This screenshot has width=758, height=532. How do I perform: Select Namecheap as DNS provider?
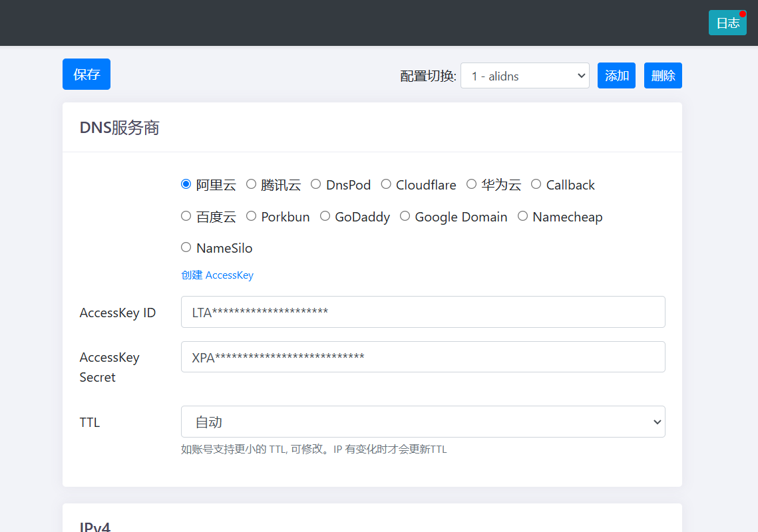pos(522,216)
